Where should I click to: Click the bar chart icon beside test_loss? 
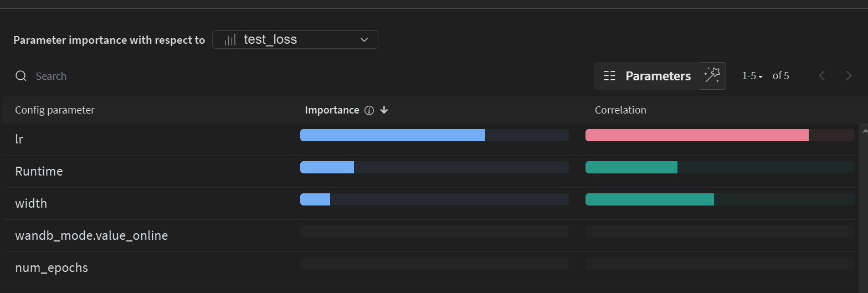click(229, 40)
